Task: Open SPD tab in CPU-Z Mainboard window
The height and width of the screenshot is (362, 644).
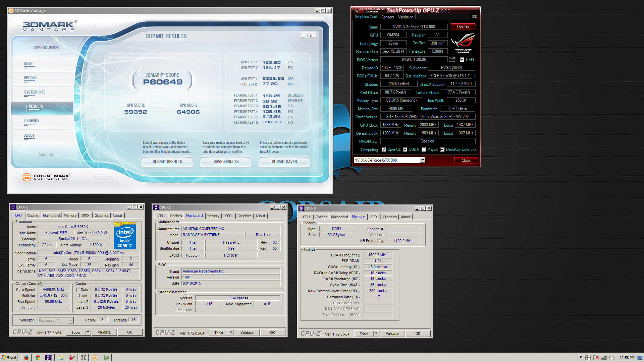Action: (228, 216)
